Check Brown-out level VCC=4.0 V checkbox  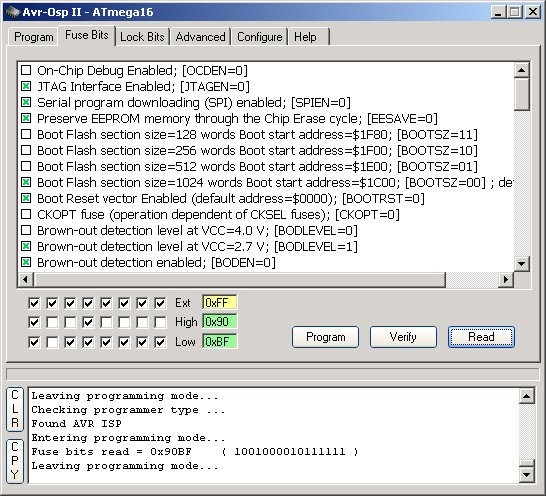[x=26, y=231]
